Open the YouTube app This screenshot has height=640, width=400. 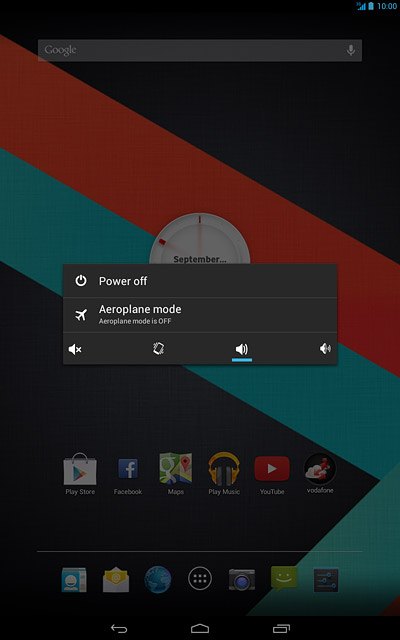(272, 474)
